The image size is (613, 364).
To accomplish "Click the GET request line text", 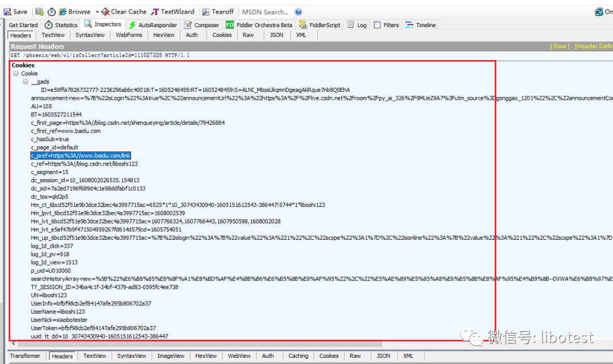I will tap(100, 55).
